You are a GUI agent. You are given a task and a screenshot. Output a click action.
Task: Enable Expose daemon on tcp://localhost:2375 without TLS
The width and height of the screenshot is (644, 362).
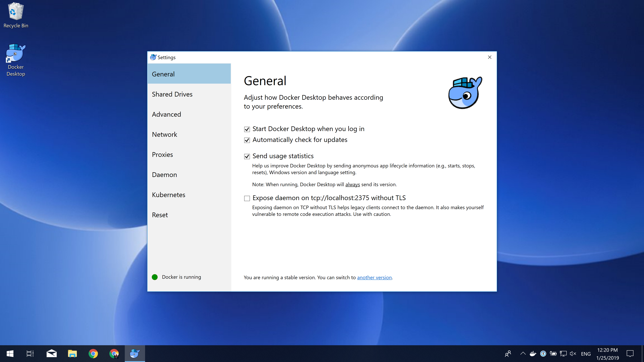(247, 198)
